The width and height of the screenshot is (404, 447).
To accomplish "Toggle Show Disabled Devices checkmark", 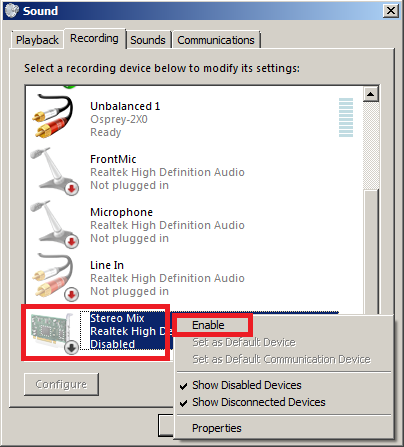I will click(183, 386).
